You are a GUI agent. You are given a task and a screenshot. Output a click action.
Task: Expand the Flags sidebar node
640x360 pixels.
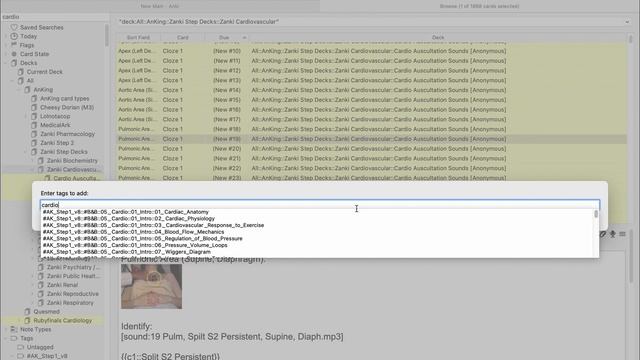(6, 45)
